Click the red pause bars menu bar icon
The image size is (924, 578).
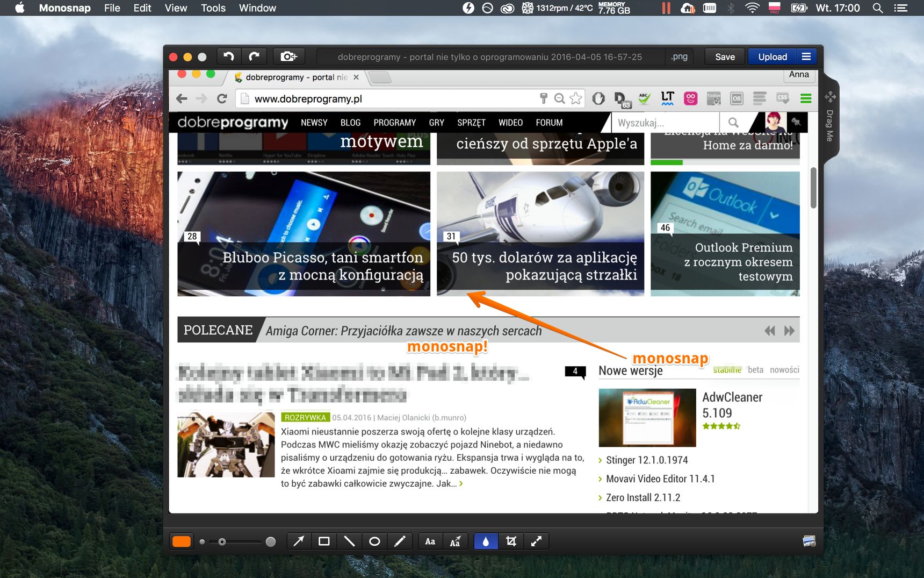(x=666, y=8)
